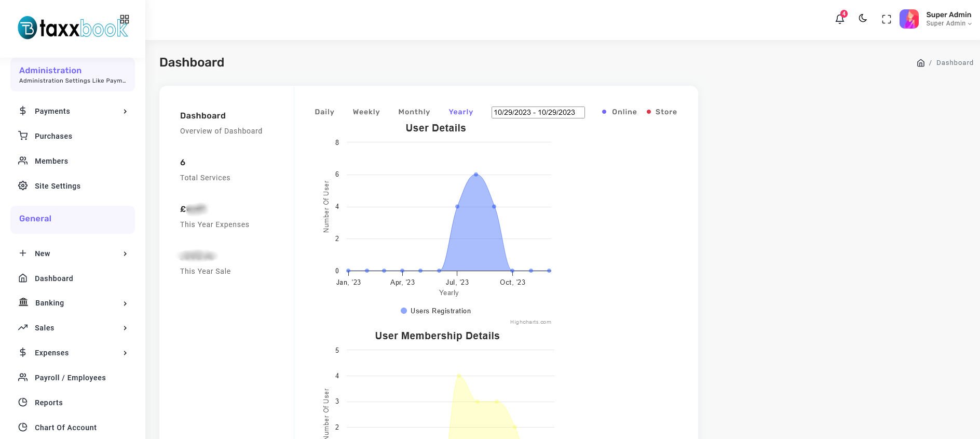The height and width of the screenshot is (439, 980).
Task: Switch chart to Monthly view
Action: (x=414, y=112)
